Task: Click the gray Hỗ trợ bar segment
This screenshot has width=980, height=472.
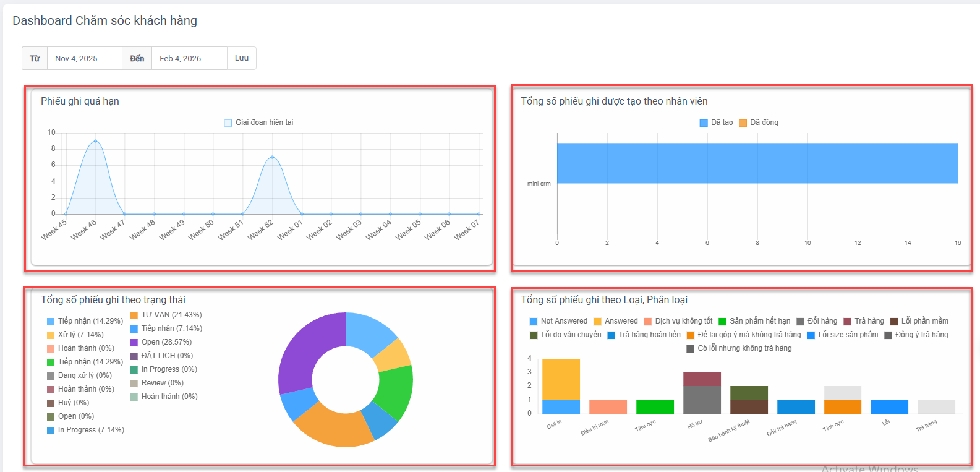Action: 702,400
